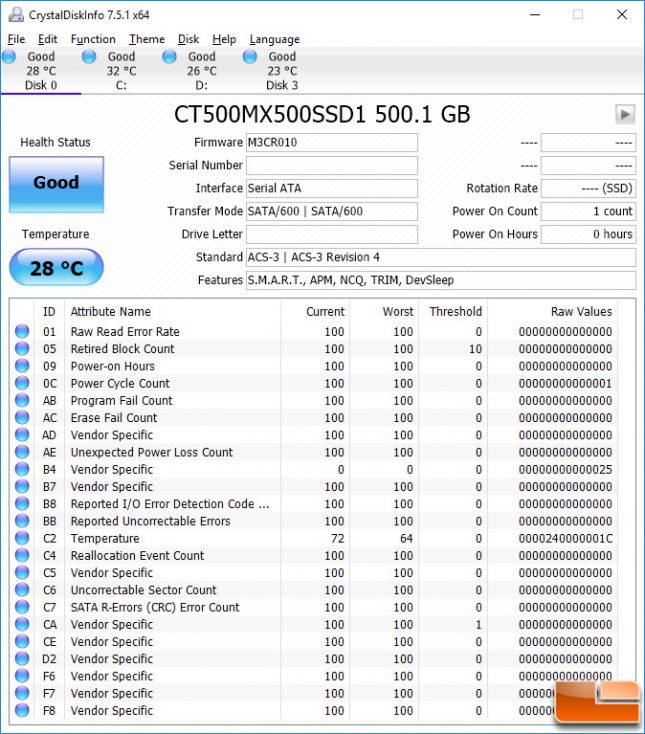Click the 28 °C temperature button
645x734 pixels.
56,267
